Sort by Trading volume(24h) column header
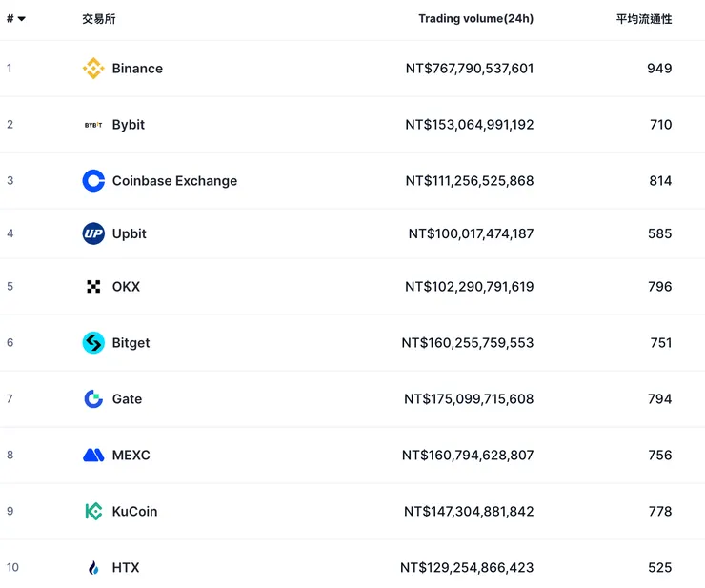 [475, 19]
